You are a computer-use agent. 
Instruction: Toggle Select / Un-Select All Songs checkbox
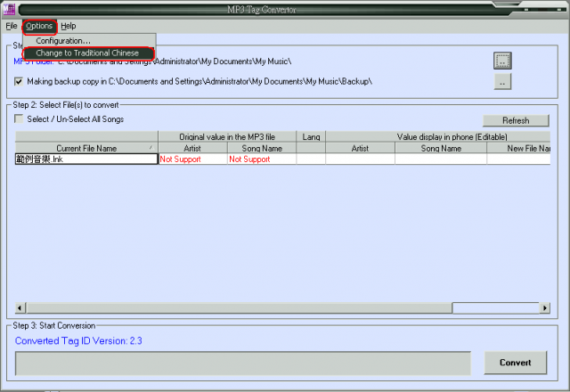click(19, 118)
